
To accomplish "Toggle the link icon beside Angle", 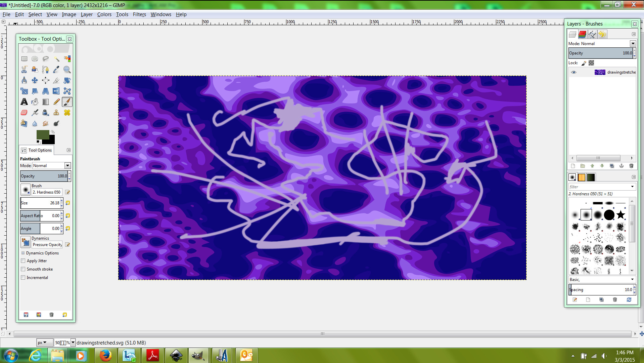I will (x=67, y=229).
